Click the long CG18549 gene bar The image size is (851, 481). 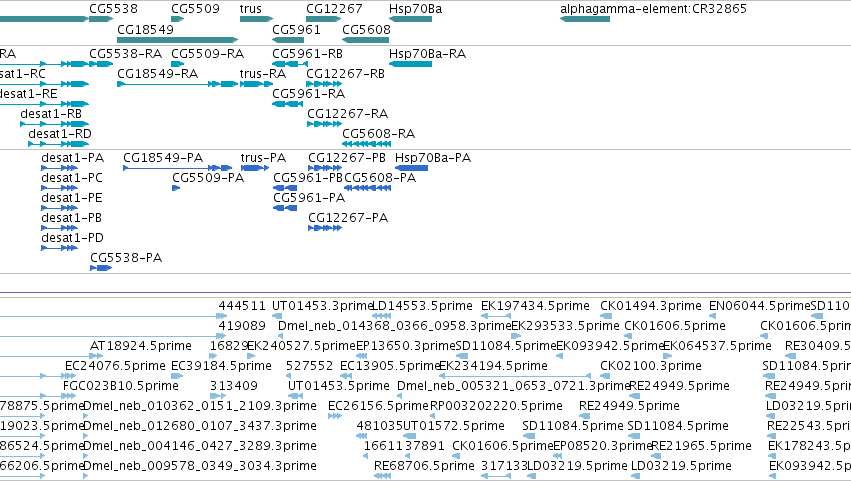pos(177,40)
